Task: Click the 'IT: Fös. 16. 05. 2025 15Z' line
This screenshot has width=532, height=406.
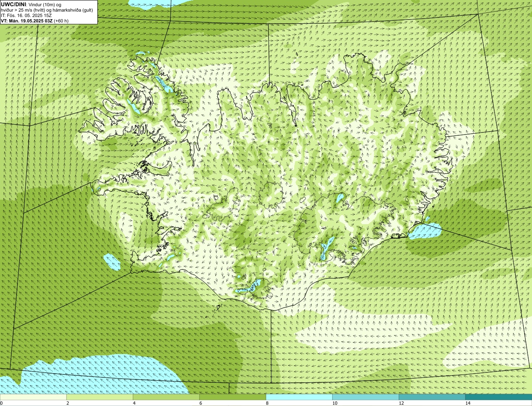Action: [26, 15]
